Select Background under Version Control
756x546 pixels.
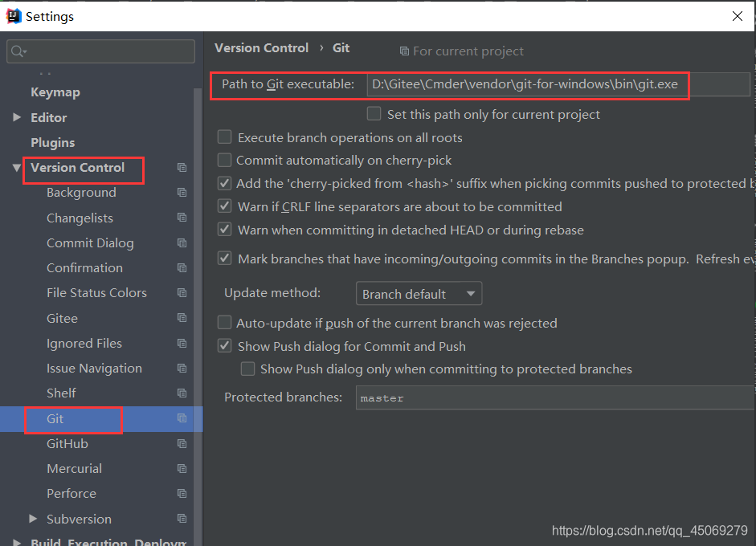[81, 193]
